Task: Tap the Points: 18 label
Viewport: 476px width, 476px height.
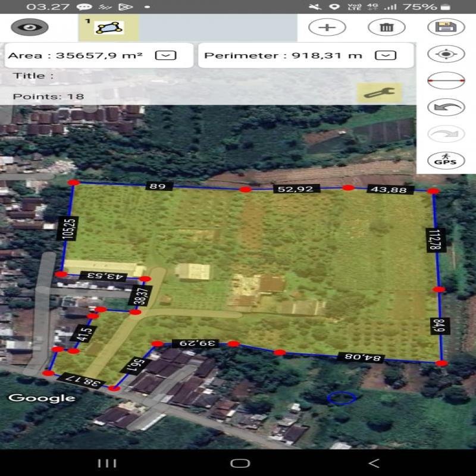Action: (x=48, y=96)
